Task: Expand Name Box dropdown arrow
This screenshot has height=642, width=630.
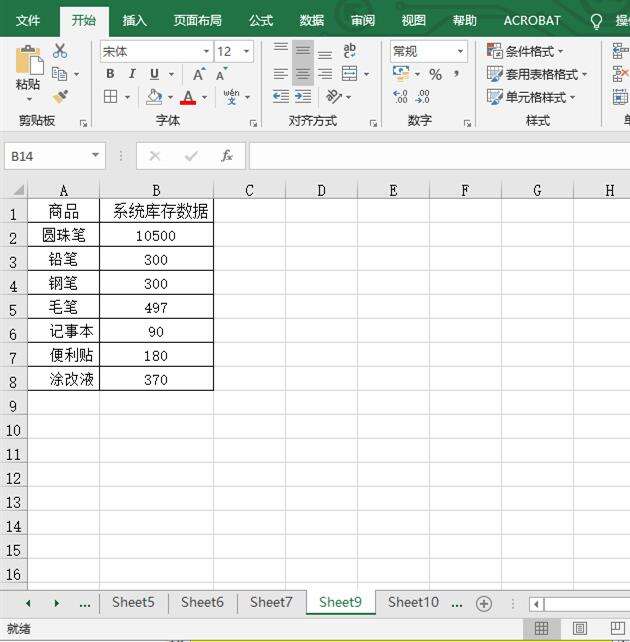Action: pyautogui.click(x=95, y=155)
